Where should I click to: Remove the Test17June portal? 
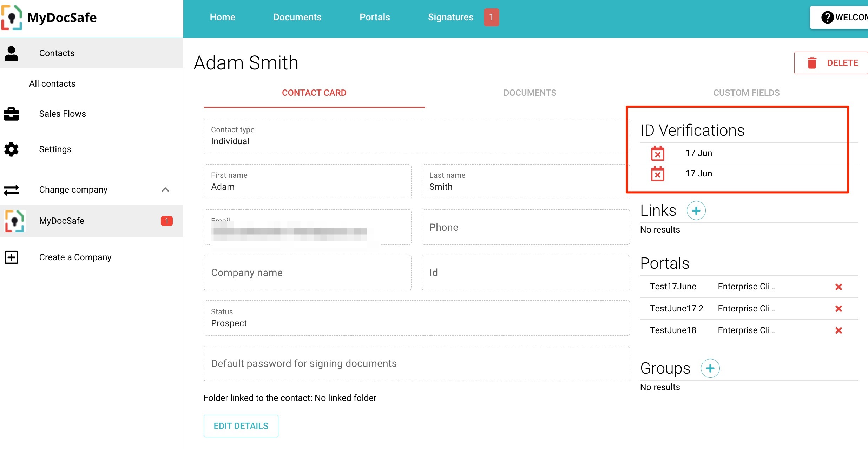(x=839, y=287)
